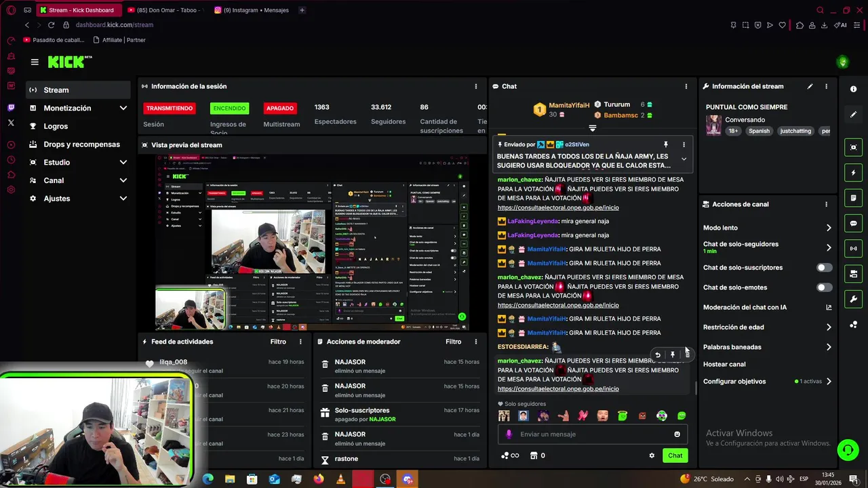Switch to Don Omar - Taboo browser tab
Image resolution: width=868 pixels, height=488 pixels.
(164, 10)
